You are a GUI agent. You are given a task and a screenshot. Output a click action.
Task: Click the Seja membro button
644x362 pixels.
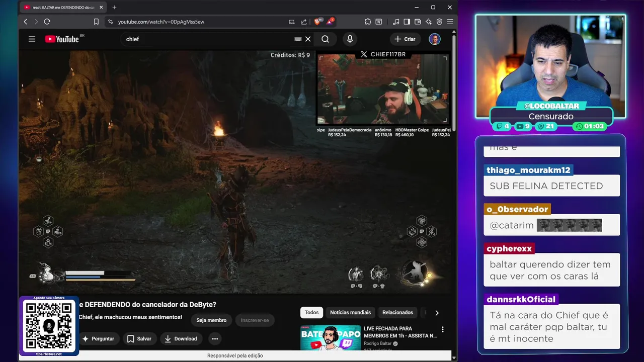tap(211, 320)
